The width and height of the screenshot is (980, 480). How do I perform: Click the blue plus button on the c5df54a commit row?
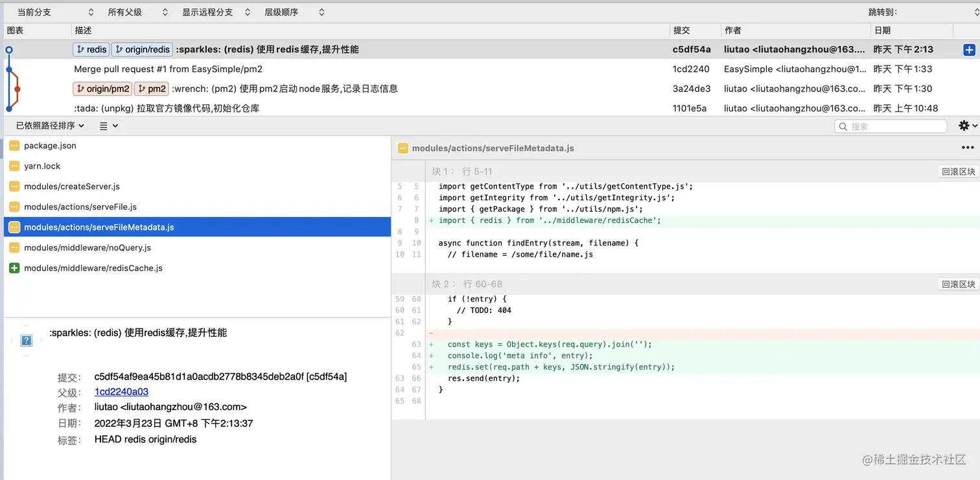(x=969, y=50)
